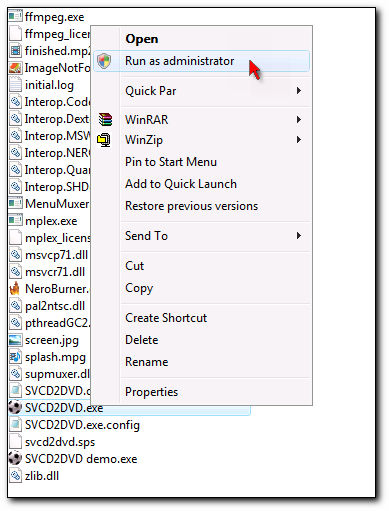
Task: Click the Interop.Code DLL icon
Action: [15, 101]
